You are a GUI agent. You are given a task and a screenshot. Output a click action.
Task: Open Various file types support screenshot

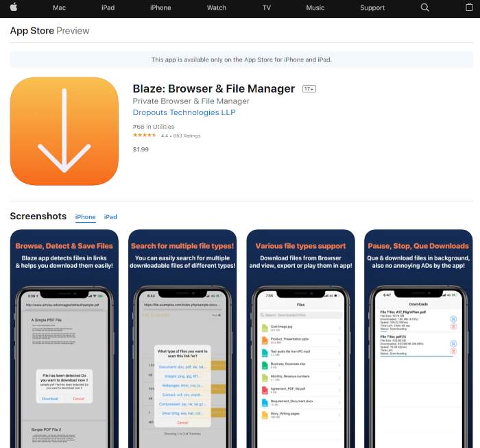tap(300, 338)
